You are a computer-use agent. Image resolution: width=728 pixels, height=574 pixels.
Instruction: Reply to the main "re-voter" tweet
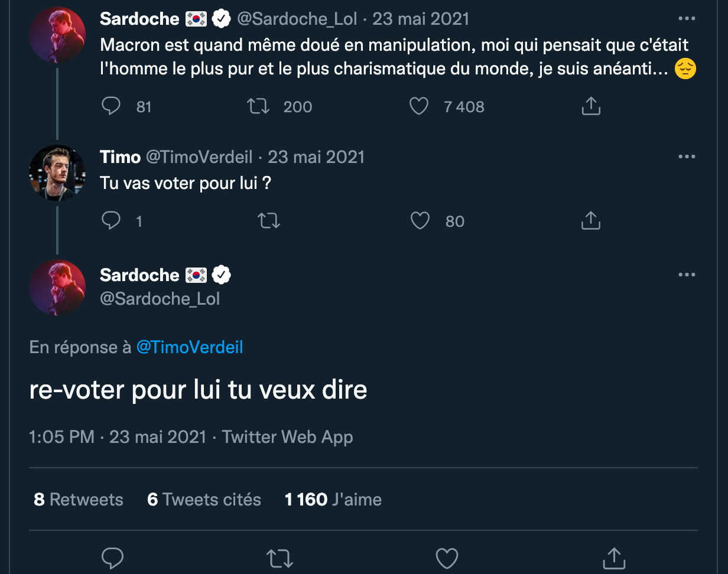112,558
